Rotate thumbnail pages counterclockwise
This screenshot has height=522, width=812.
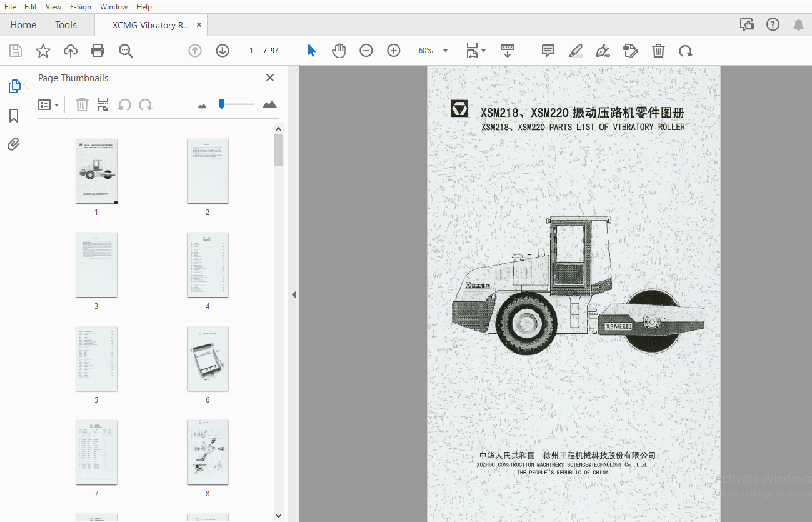[124, 104]
